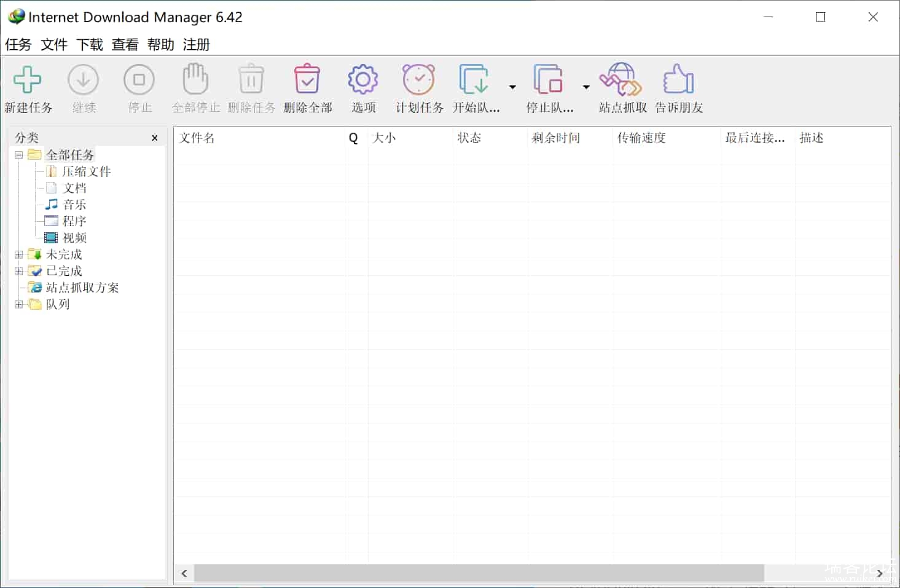Image resolution: width=900 pixels, height=588 pixels.
Task: Expand the 未完成 tree node
Action: (18, 254)
